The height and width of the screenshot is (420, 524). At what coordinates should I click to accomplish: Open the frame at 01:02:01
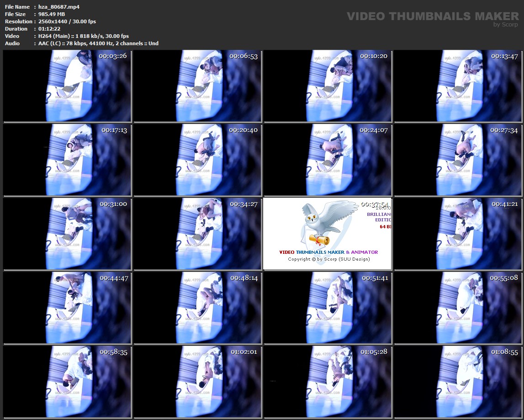(x=198, y=382)
